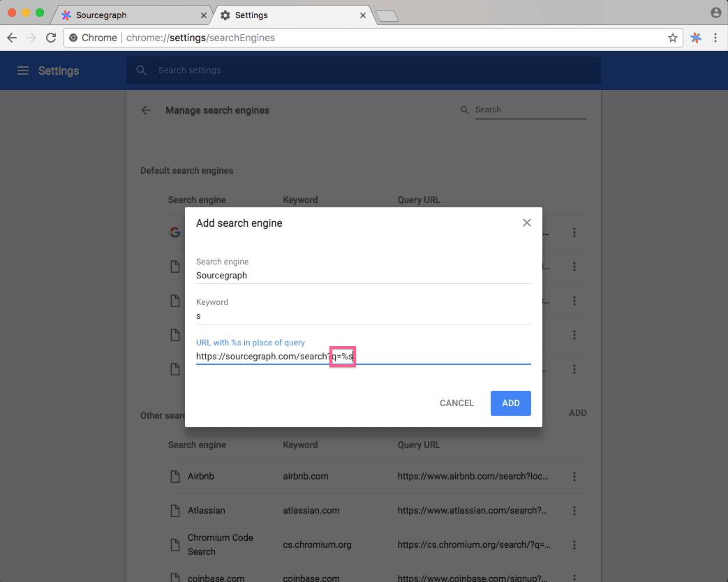Viewport: 728px width, 582px height.
Task: Bookmark this page with the star icon
Action: pos(672,38)
